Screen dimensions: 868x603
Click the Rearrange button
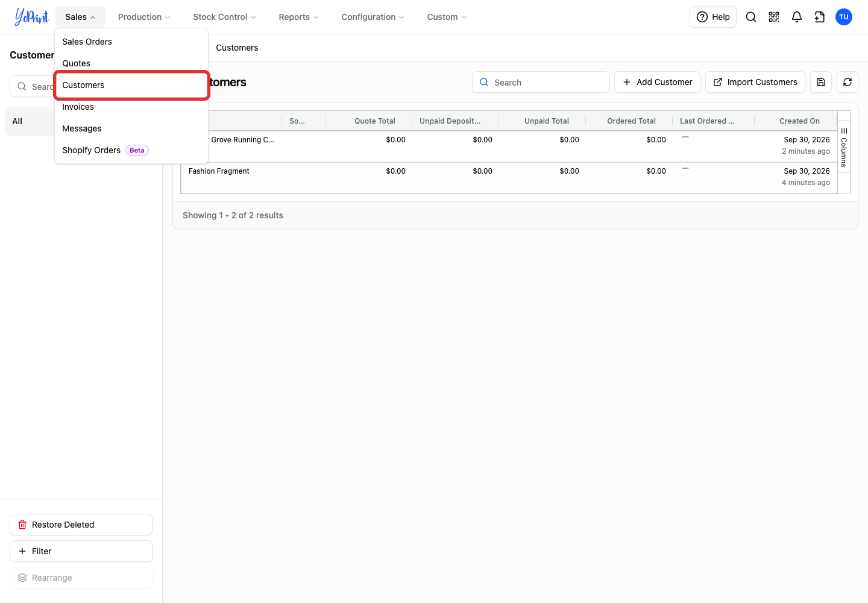click(81, 578)
